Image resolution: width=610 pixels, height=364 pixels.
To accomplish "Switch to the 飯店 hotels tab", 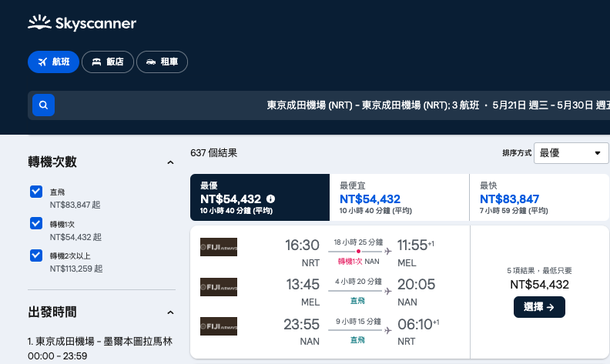I will (x=108, y=62).
